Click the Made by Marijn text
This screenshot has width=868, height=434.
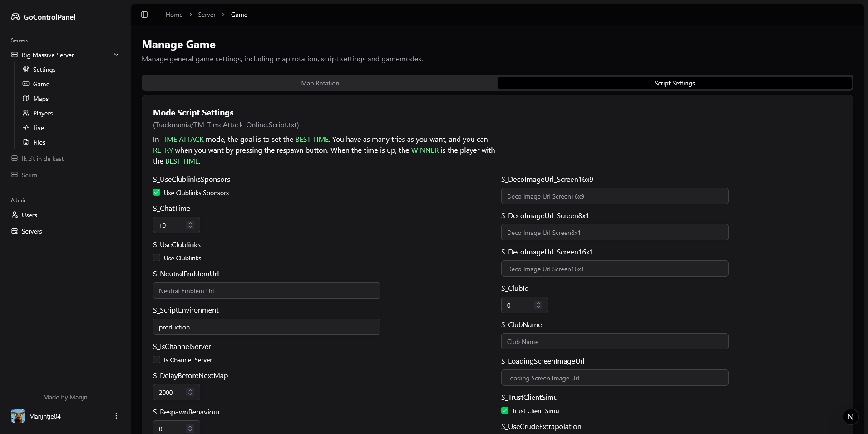coord(65,397)
